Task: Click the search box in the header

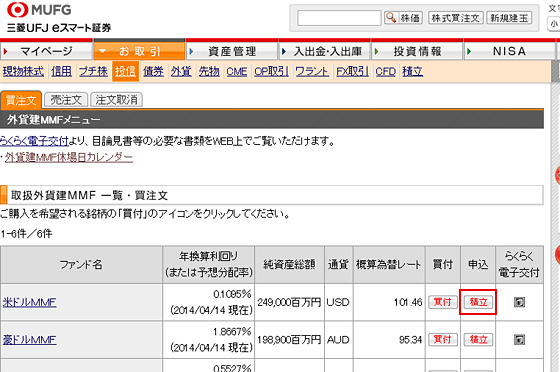Action: coord(339,18)
